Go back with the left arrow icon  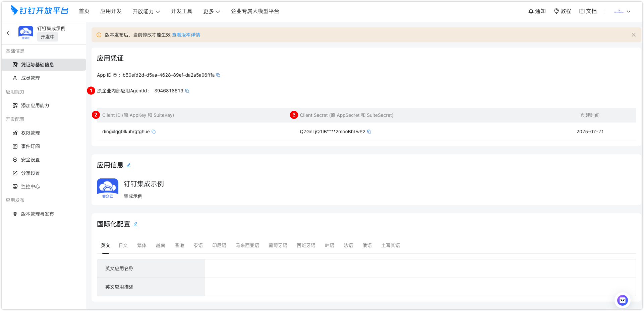[8, 33]
